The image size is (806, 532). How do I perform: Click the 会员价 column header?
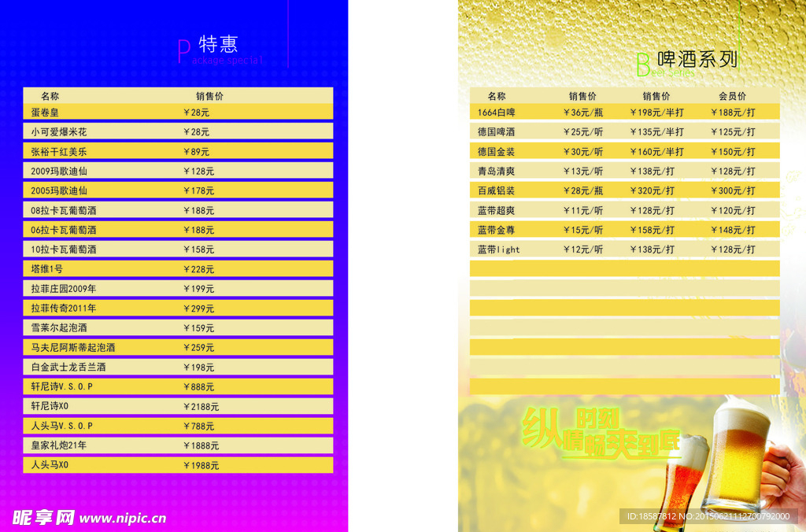(x=733, y=96)
